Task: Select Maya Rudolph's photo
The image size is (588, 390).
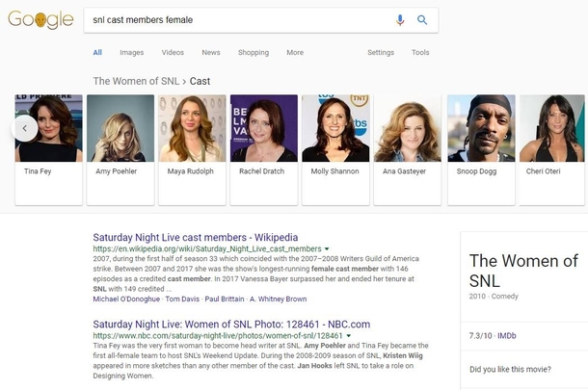Action: pyautogui.click(x=192, y=128)
